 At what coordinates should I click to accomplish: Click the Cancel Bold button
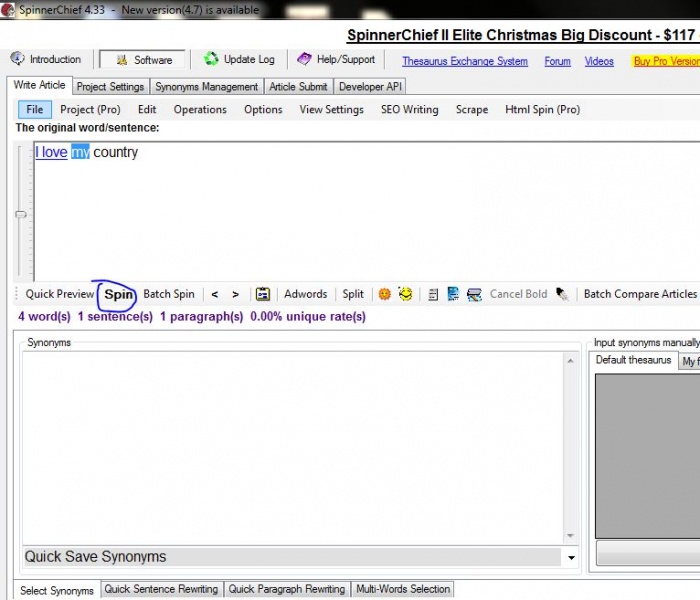[x=518, y=294]
